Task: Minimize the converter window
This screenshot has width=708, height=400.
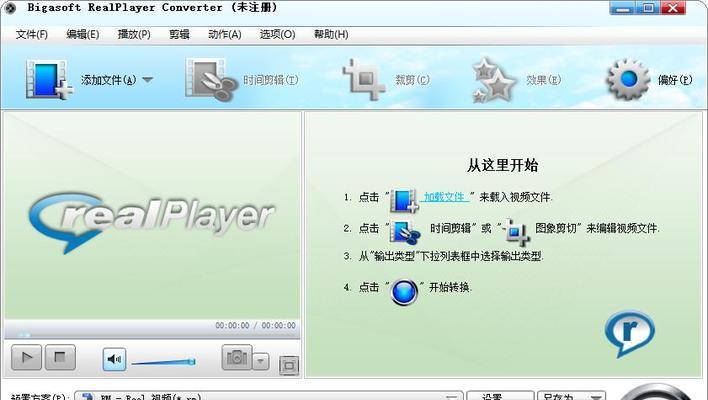Action: click(x=622, y=8)
